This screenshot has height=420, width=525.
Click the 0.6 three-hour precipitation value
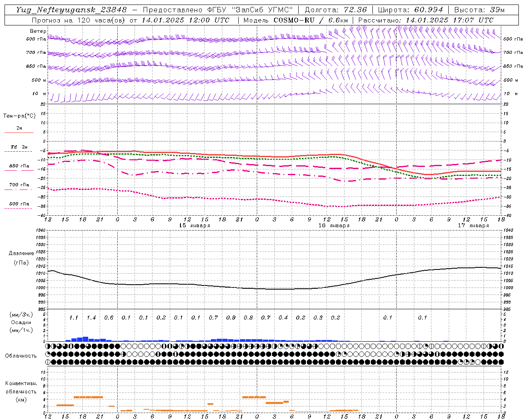click(109, 317)
